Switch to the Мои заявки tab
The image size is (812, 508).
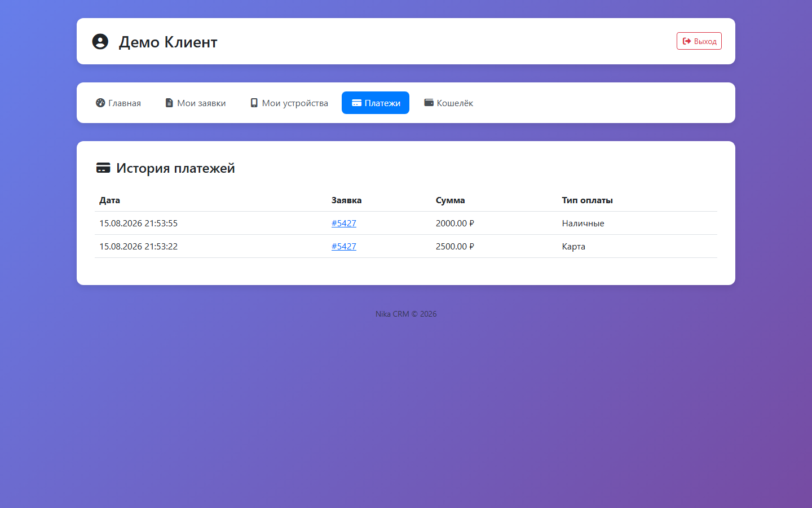click(x=196, y=103)
